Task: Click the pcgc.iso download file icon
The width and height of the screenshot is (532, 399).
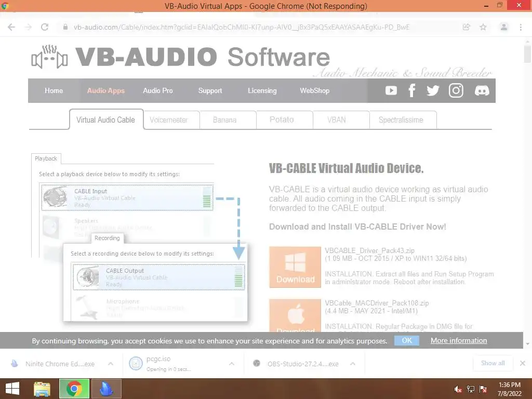Action: tap(136, 364)
